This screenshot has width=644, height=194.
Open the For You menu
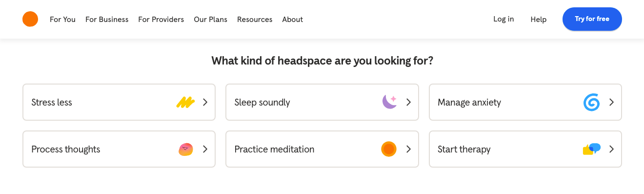click(62, 20)
